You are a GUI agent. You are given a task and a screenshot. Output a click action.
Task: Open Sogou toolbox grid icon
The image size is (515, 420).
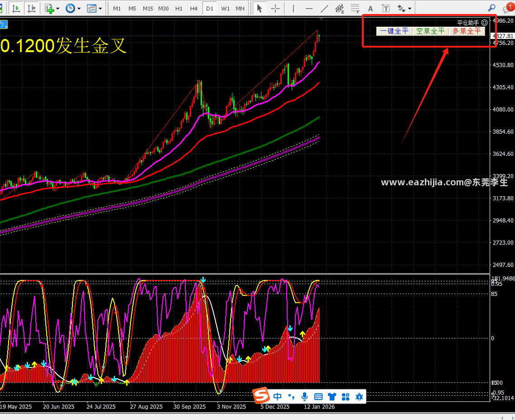[x=346, y=397]
